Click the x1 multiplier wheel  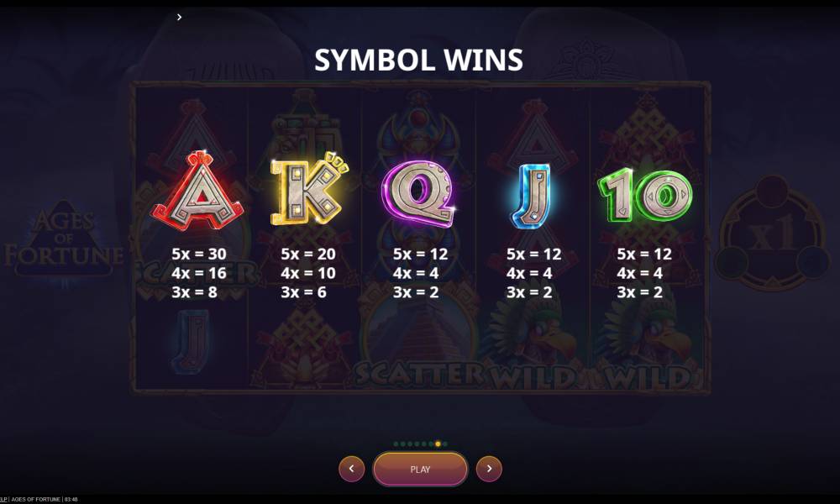tap(771, 234)
